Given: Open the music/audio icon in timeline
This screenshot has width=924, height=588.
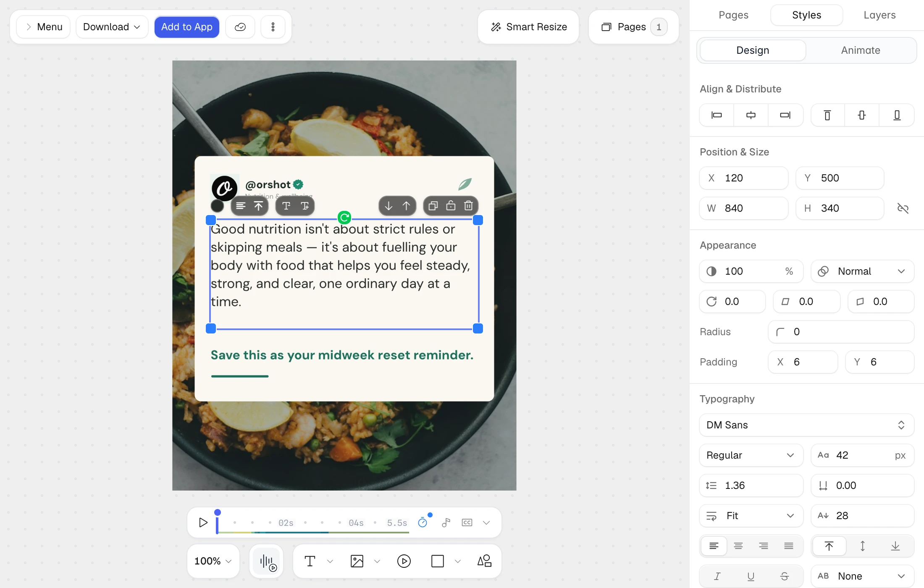Looking at the screenshot, I should [446, 522].
